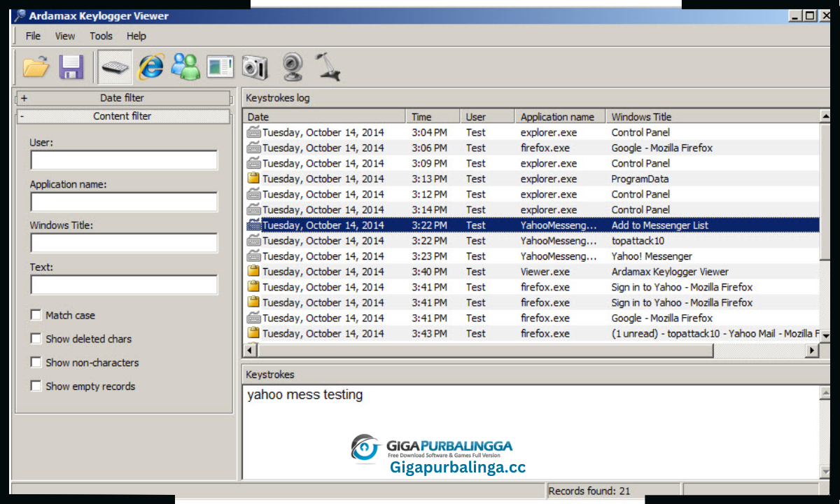Toggle Show deleted chars checkbox
840x504 pixels.
36,339
